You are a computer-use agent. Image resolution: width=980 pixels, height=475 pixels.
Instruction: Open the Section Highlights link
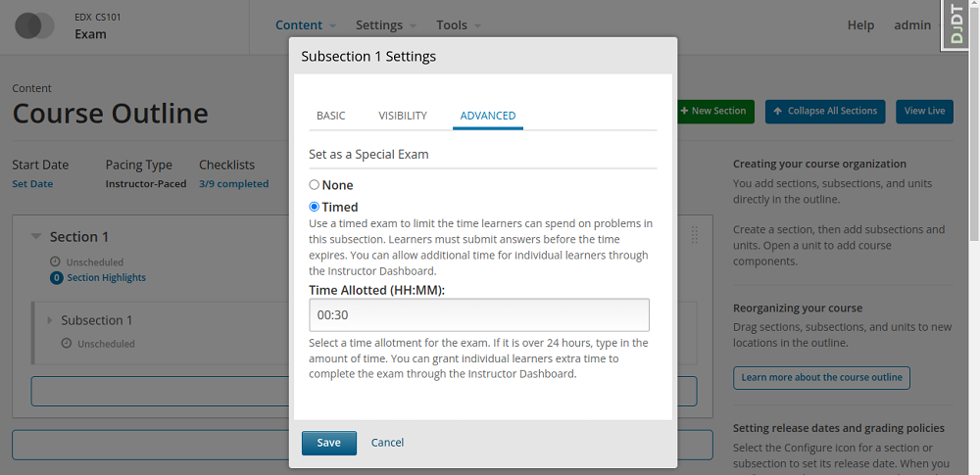(x=106, y=277)
